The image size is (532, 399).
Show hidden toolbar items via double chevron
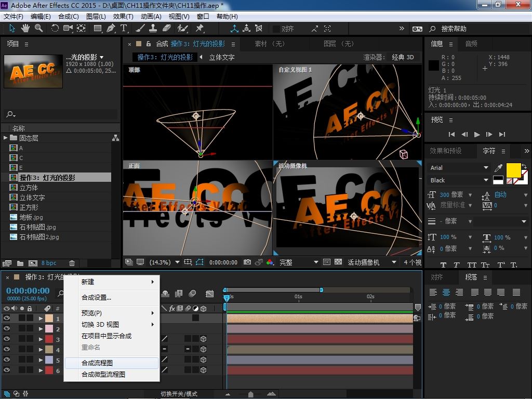[402, 29]
